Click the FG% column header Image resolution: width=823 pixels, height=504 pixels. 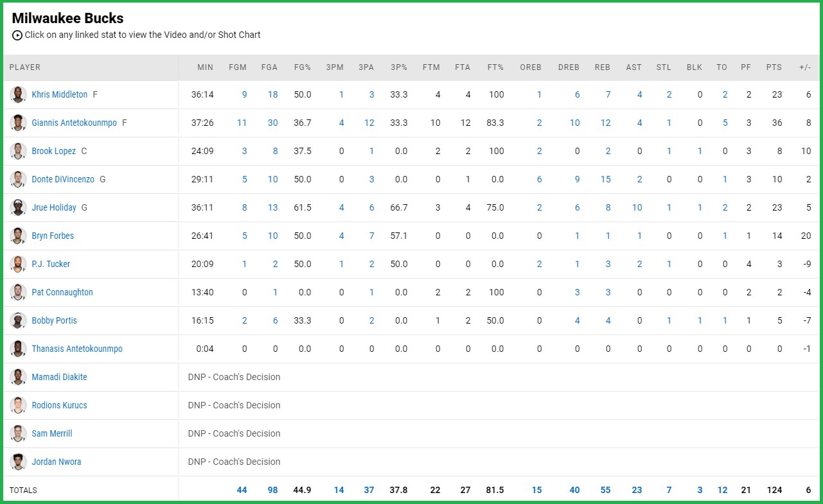303,67
